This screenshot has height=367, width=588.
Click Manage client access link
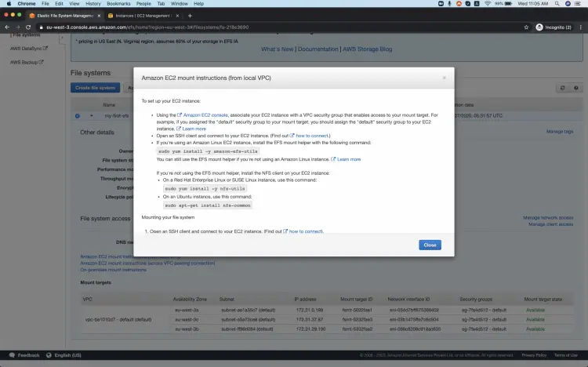[550, 224]
